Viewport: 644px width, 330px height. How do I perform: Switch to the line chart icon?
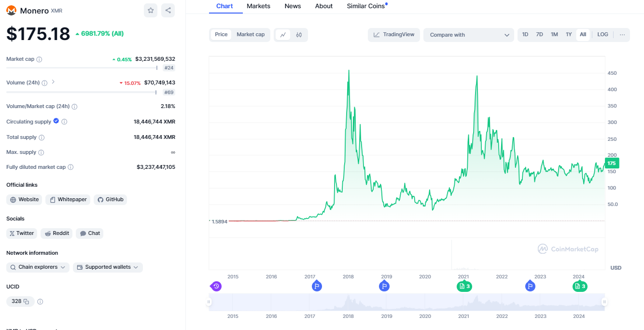283,35
